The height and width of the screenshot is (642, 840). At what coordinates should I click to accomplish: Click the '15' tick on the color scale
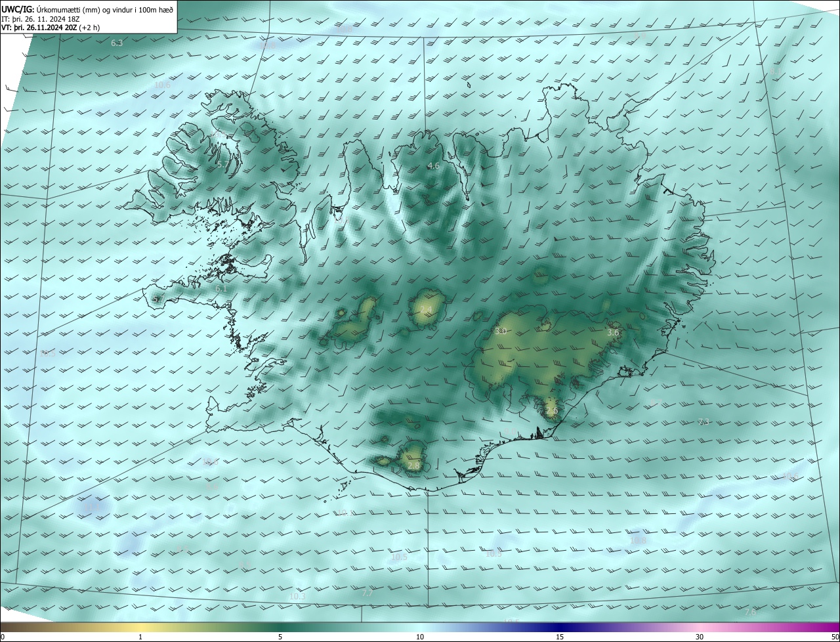(x=560, y=637)
